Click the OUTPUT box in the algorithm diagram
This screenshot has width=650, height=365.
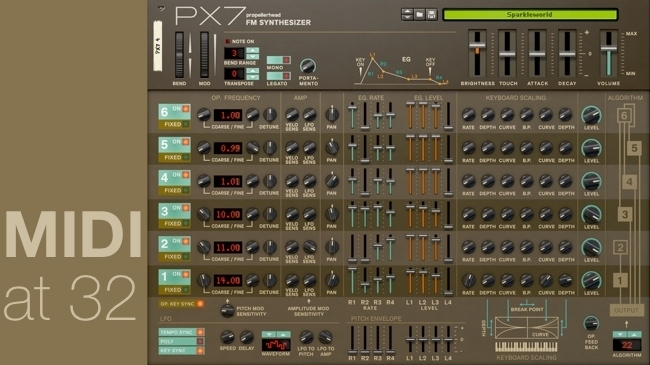click(x=626, y=310)
